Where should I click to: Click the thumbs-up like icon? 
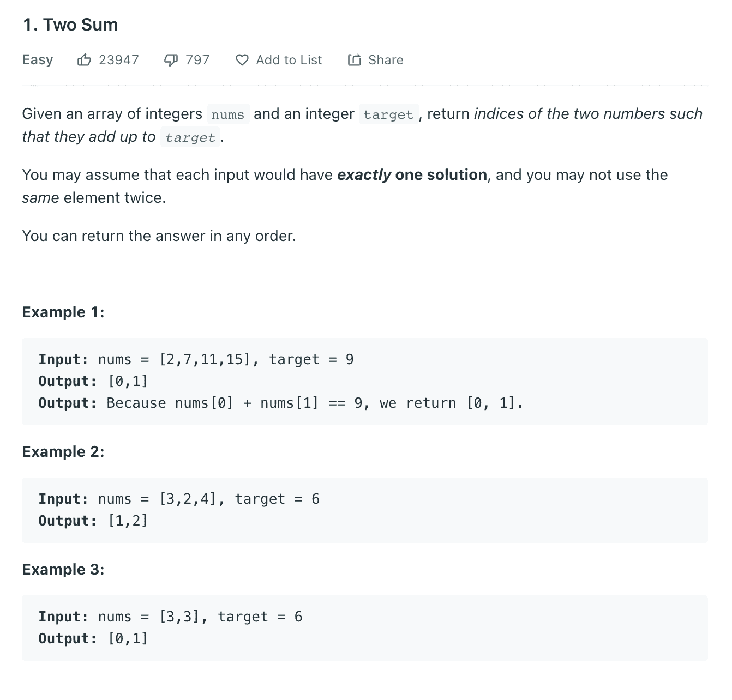(x=84, y=60)
